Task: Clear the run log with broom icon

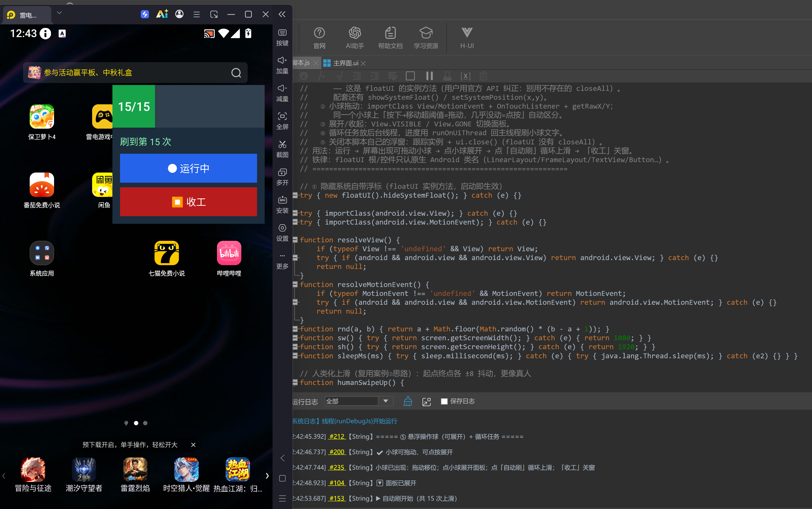Action: tap(408, 401)
